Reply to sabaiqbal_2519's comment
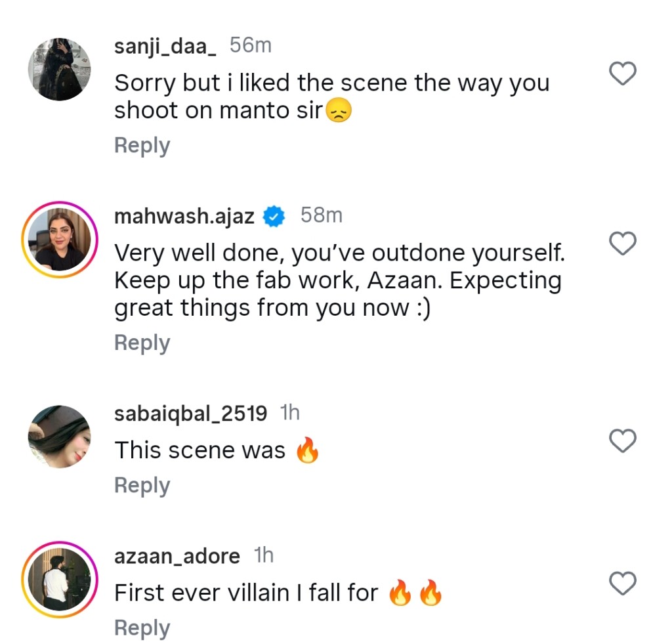Screen dimensions: 672x642 [142, 485]
